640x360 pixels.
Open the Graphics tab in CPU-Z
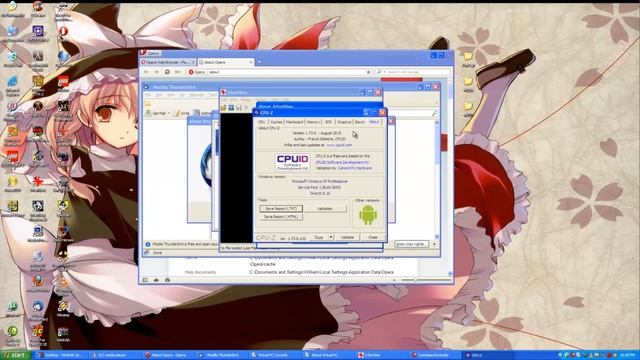(x=344, y=122)
